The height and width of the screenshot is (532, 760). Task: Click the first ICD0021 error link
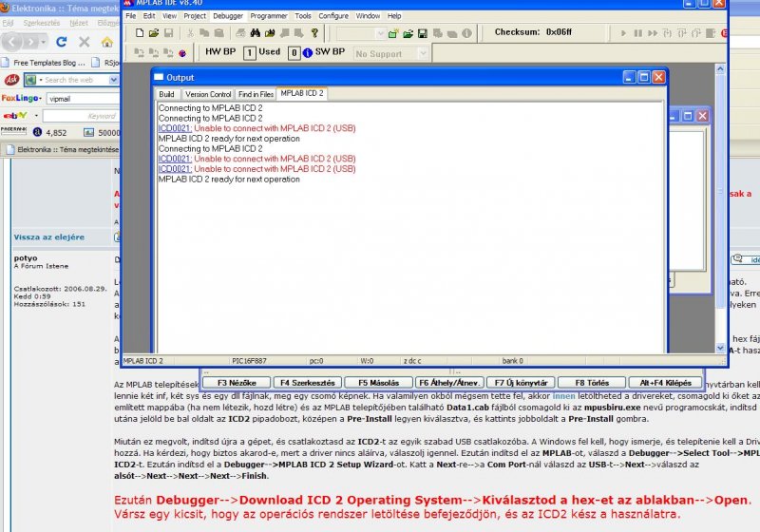175,128
